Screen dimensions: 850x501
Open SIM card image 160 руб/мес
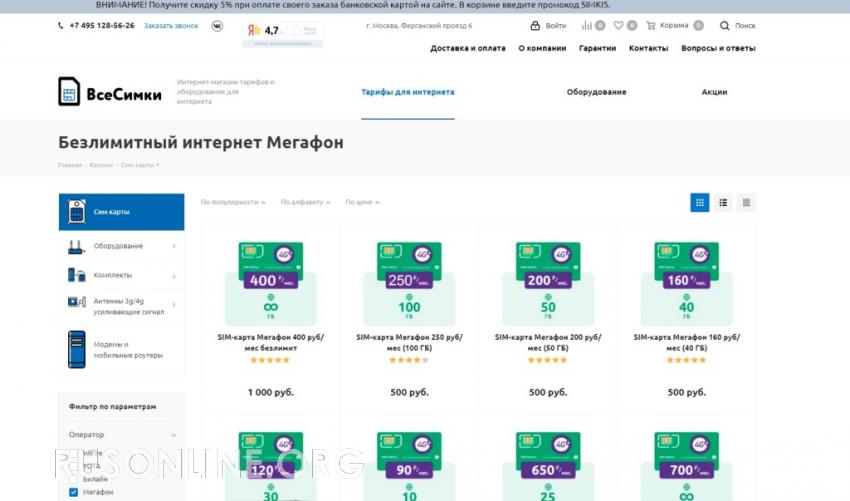(x=687, y=283)
